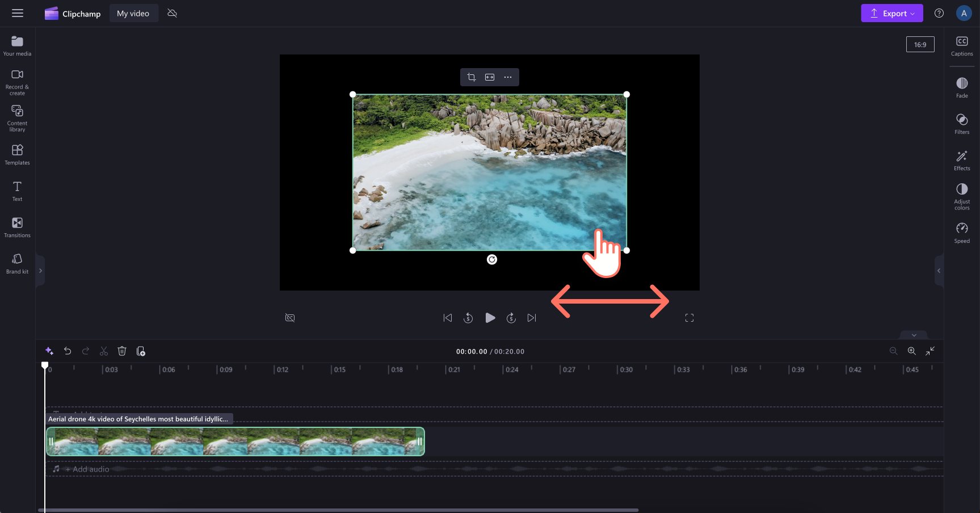This screenshot has width=980, height=513.
Task: Expand the right property panel arrow
Action: (x=939, y=271)
